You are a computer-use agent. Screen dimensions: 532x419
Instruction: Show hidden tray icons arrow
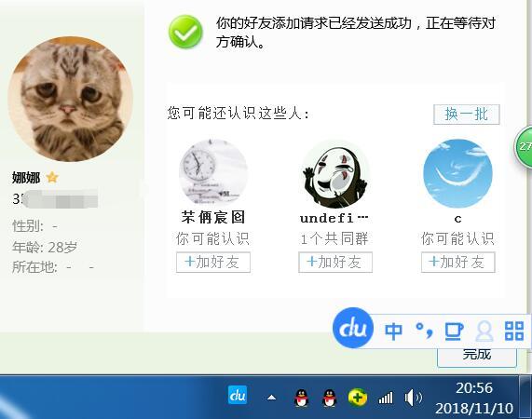tap(271, 398)
